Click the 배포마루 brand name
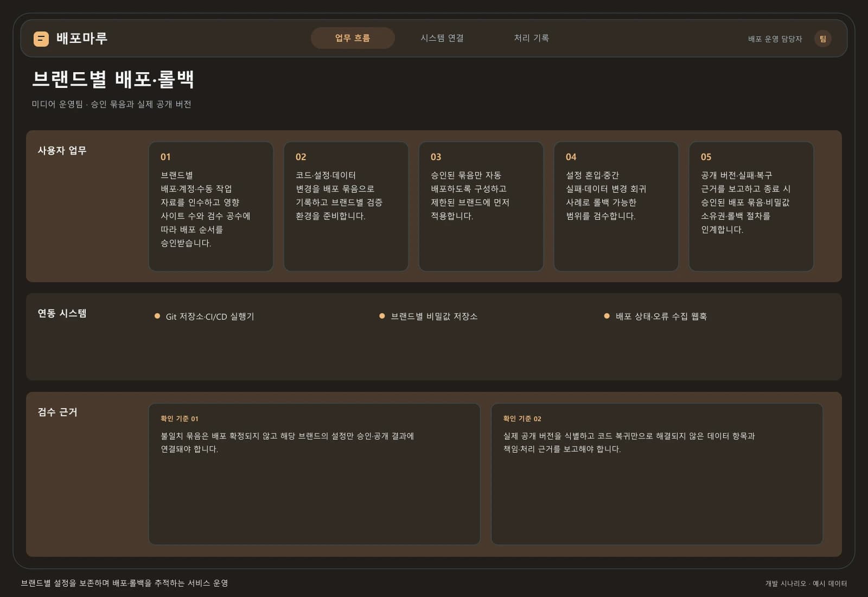The image size is (868, 597). (x=82, y=38)
